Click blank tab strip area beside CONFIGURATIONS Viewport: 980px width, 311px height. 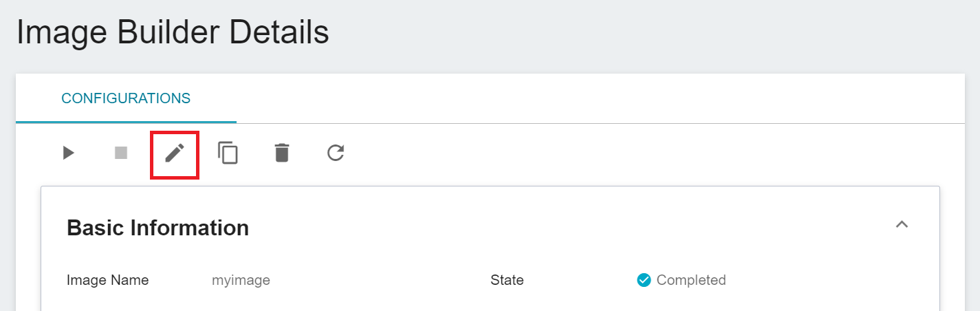(x=598, y=98)
